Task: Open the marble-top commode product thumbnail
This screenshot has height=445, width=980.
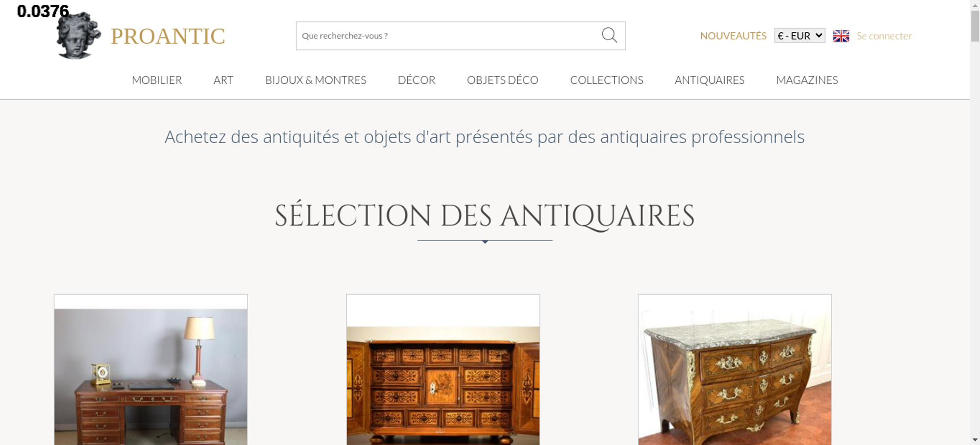Action: [735, 370]
